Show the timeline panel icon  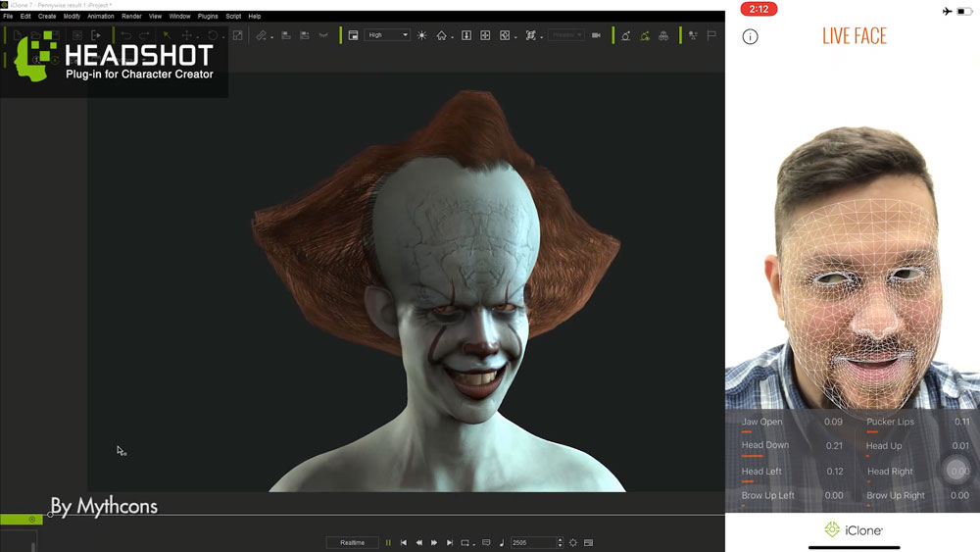tap(588, 542)
